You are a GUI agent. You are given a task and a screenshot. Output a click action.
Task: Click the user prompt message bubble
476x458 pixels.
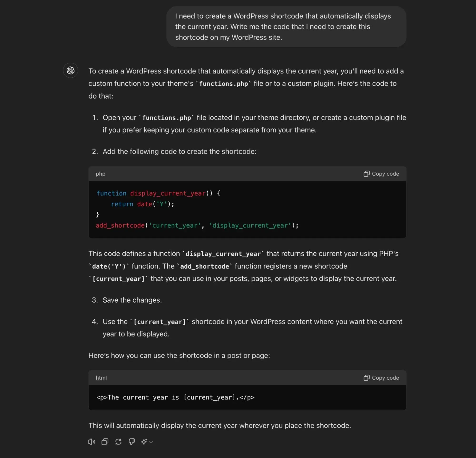[286, 27]
